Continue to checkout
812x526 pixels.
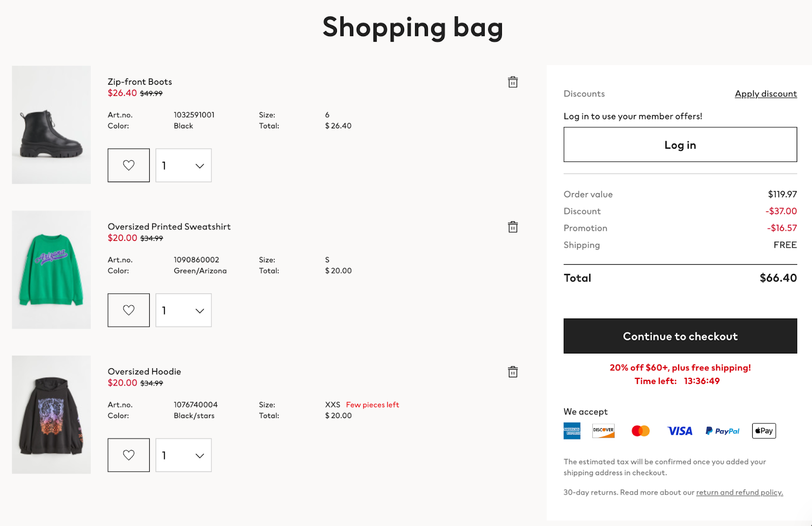pos(680,336)
